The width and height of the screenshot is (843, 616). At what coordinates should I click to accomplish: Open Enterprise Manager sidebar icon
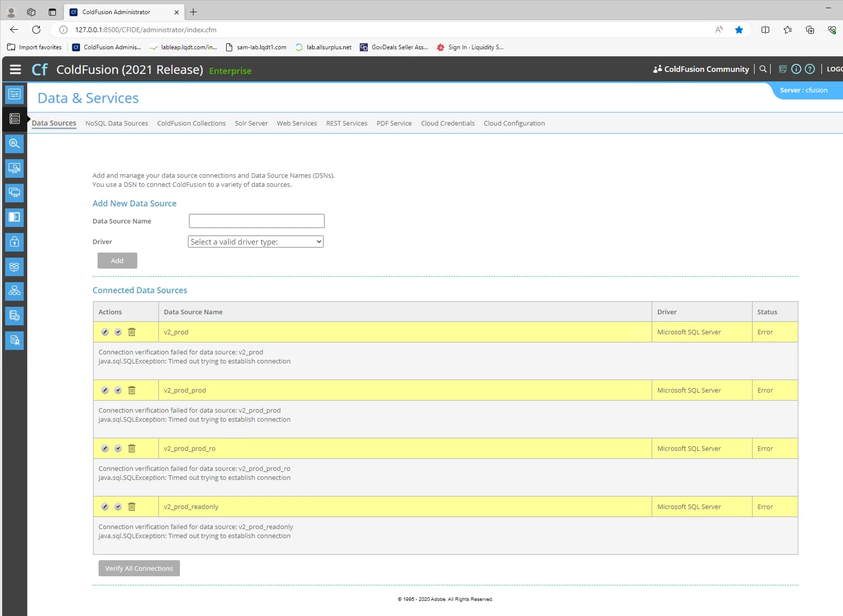(x=15, y=291)
